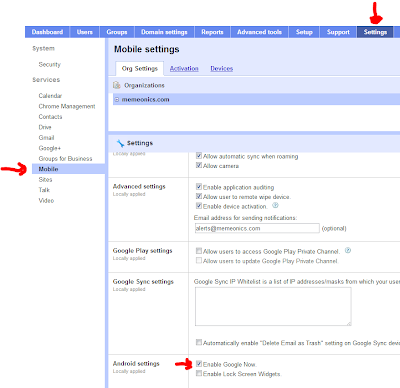Toggle Enable application auditing checkbox
Image resolution: width=400 pixels, height=388 pixels.
(x=199, y=187)
